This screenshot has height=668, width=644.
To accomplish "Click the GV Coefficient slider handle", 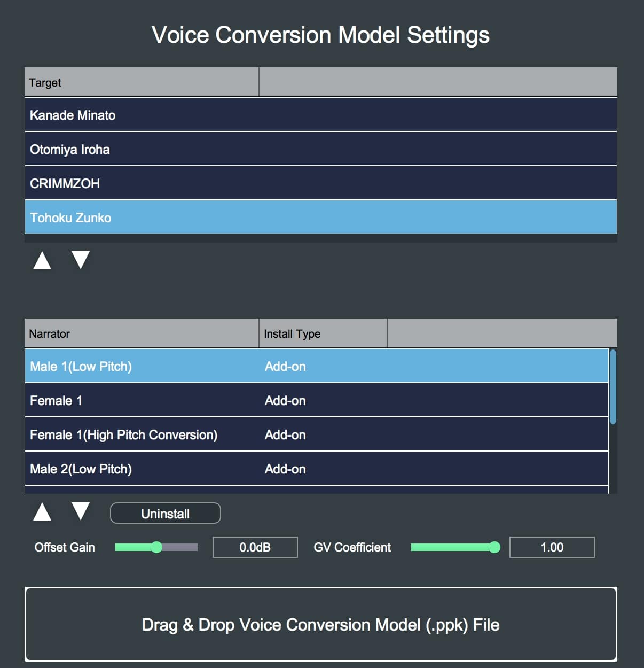I will click(494, 547).
